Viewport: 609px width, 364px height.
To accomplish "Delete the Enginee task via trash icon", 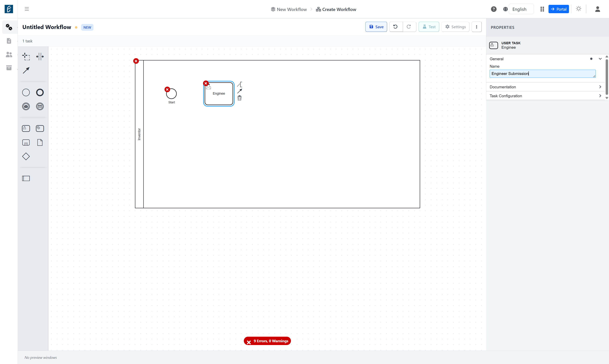I will click(x=240, y=98).
